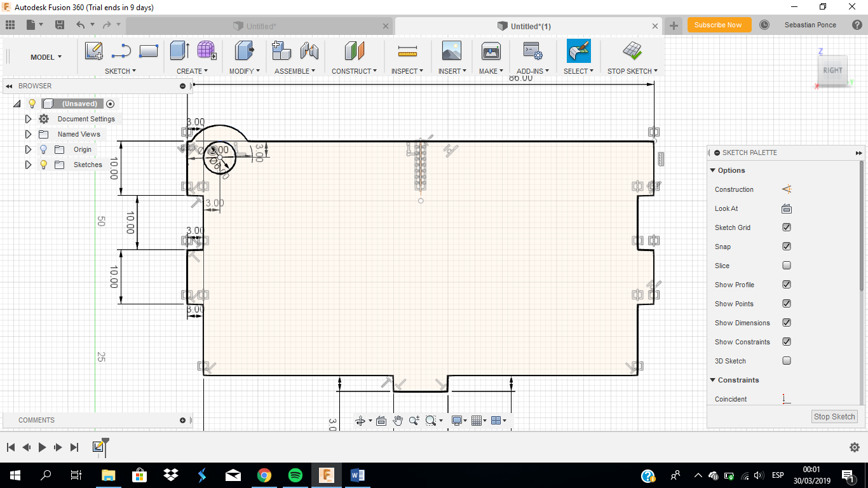This screenshot has height=488, width=868.
Task: Enable the Slice checkbox
Action: 787,266
